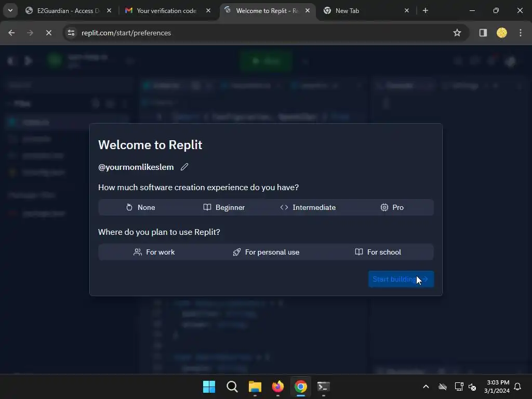View site information icon in address bar
The height and width of the screenshot is (399, 532).
tap(71, 33)
